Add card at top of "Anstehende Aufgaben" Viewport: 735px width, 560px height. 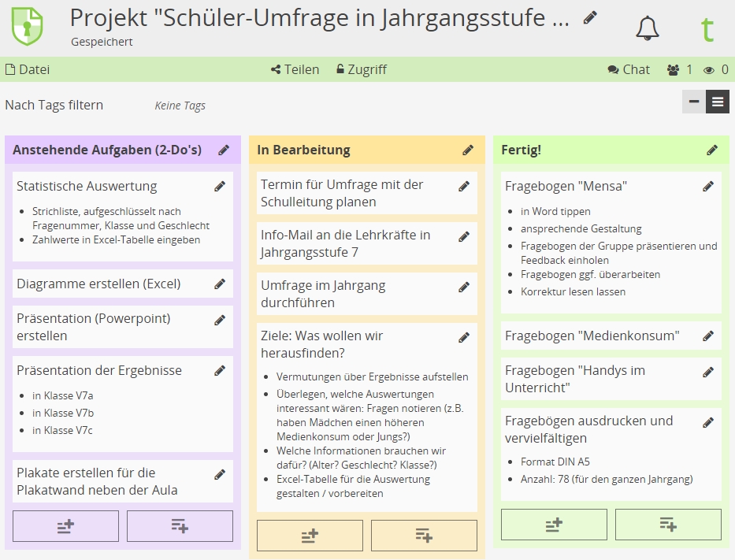tap(65, 526)
